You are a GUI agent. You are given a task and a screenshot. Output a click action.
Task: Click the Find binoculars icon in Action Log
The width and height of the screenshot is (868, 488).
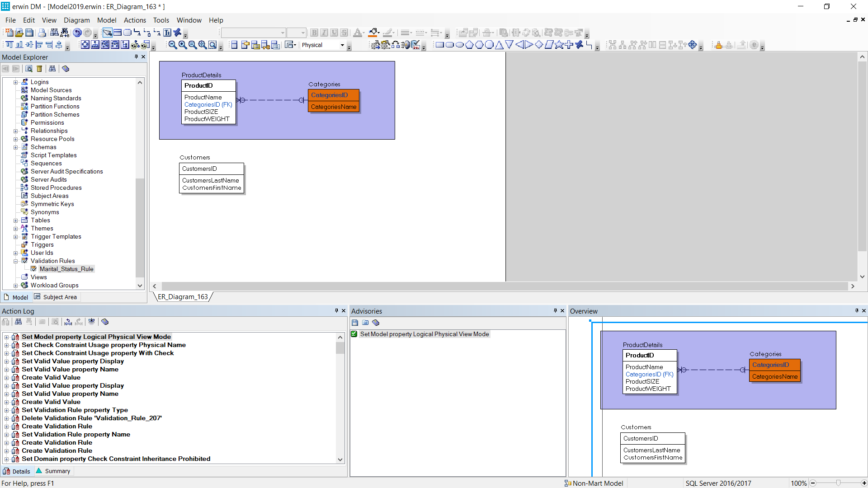18,322
